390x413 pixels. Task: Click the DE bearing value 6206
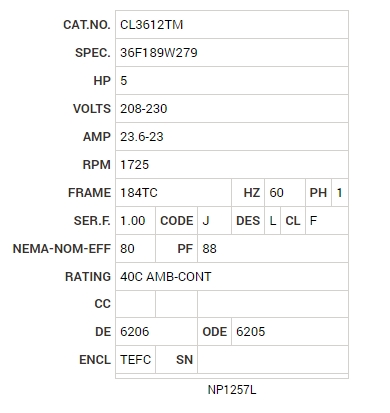(134, 332)
